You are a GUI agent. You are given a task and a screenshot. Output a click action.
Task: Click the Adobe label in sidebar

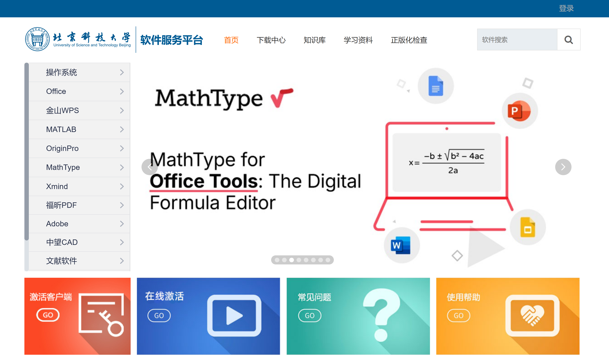coord(57,224)
